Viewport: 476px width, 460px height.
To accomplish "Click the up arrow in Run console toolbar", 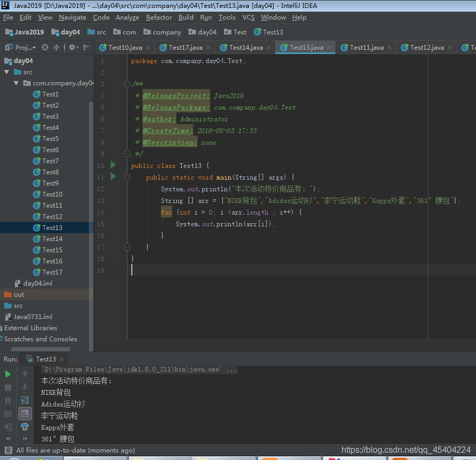I will tap(25, 374).
